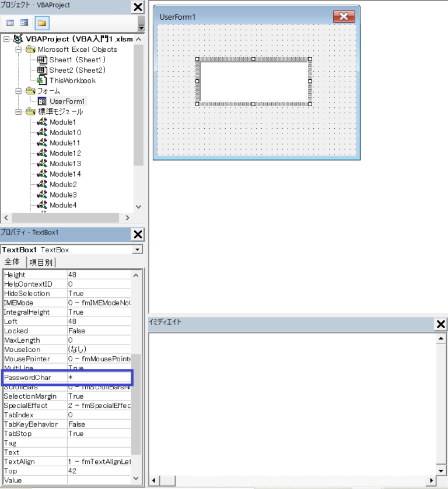The image size is (448, 489).
Task: Click Immediate window scroll down arrow
Action: tap(441, 471)
